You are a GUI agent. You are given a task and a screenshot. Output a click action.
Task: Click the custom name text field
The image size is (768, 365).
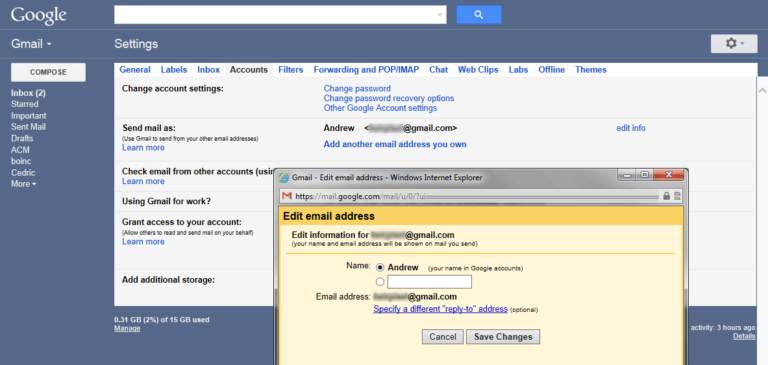pyautogui.click(x=430, y=282)
